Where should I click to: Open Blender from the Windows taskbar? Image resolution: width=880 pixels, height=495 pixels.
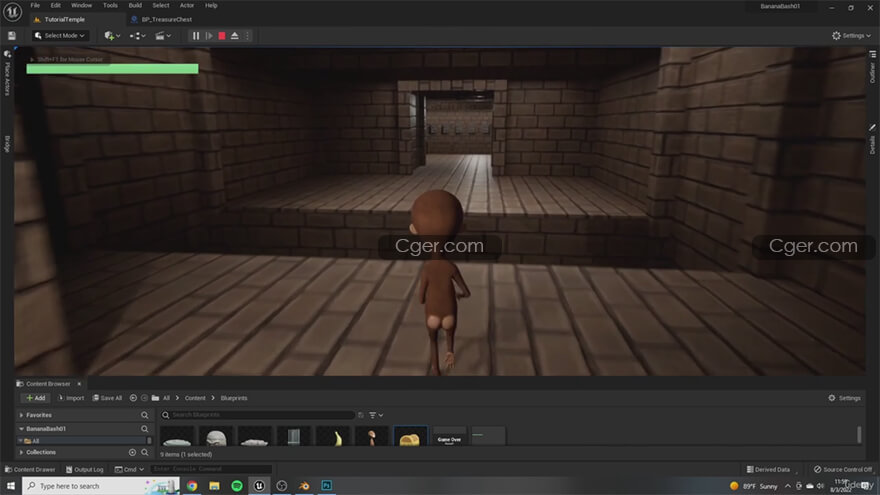tap(304, 486)
